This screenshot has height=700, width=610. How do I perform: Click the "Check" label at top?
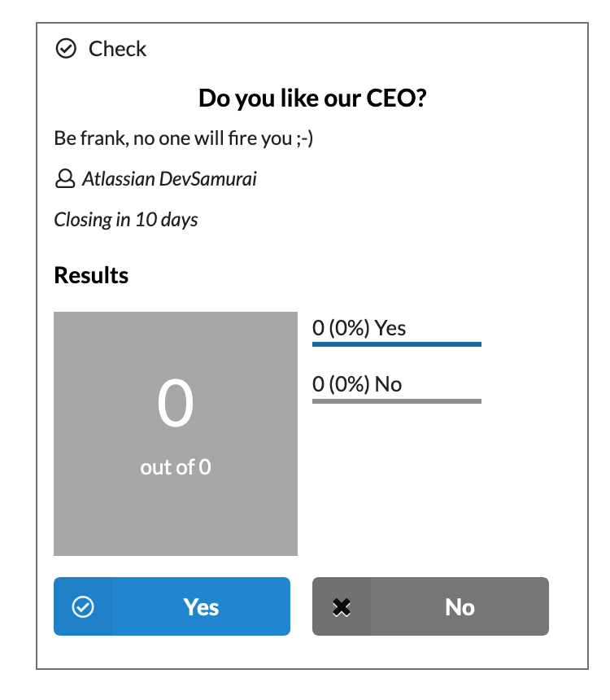[117, 49]
